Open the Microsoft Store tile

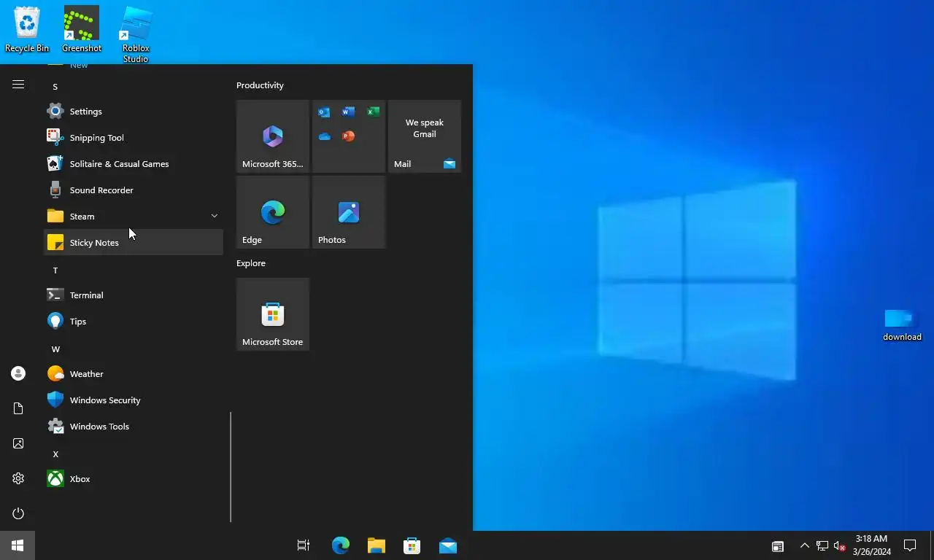point(273,314)
